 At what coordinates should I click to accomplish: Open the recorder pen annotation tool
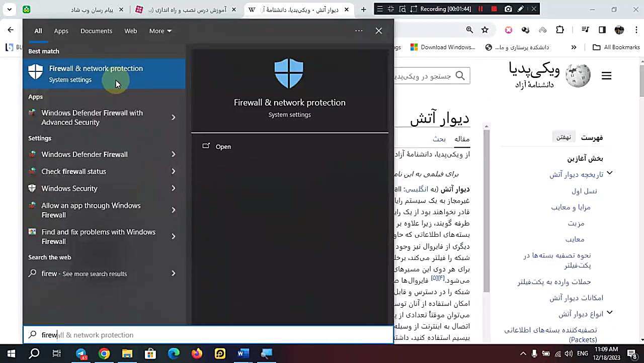(521, 9)
